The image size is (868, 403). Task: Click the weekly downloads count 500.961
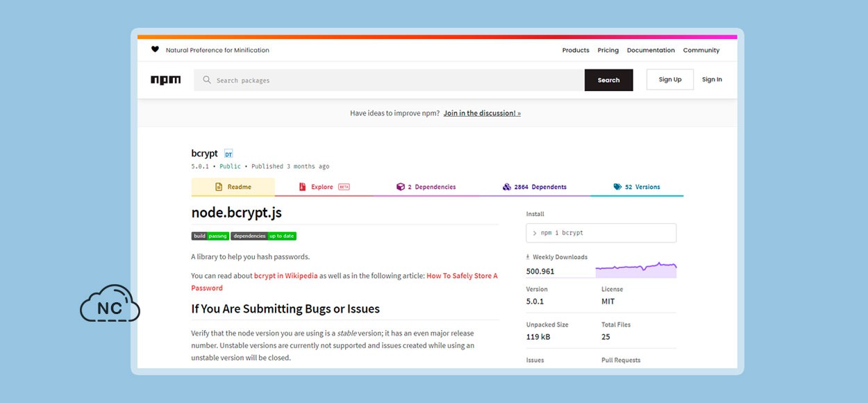click(540, 272)
